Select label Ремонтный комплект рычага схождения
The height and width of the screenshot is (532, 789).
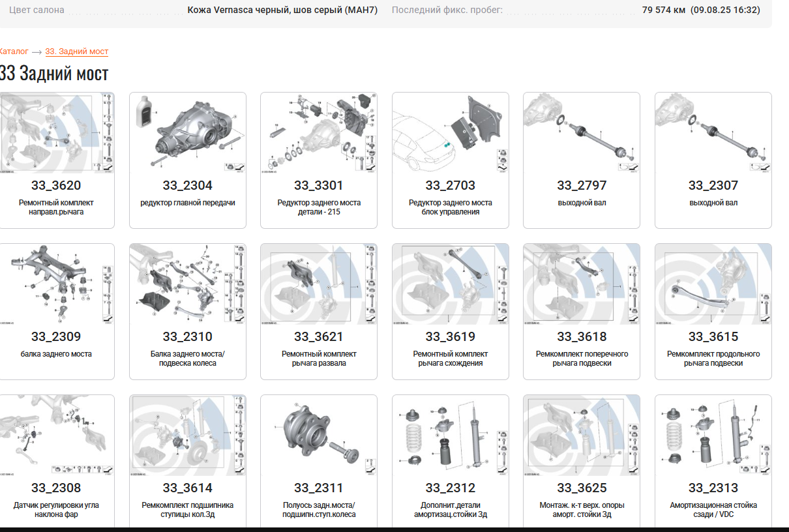click(451, 359)
